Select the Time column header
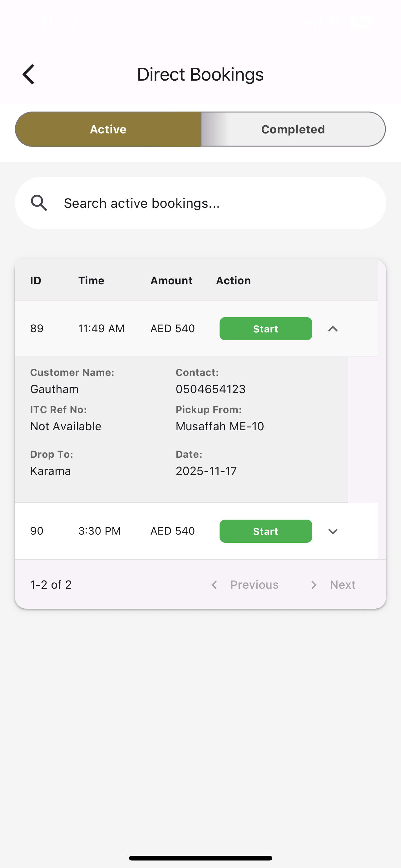 pos(91,280)
